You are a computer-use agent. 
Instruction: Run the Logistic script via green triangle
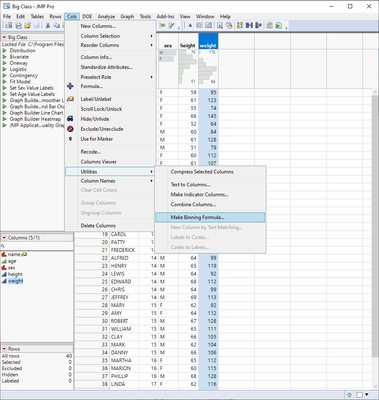point(4,69)
